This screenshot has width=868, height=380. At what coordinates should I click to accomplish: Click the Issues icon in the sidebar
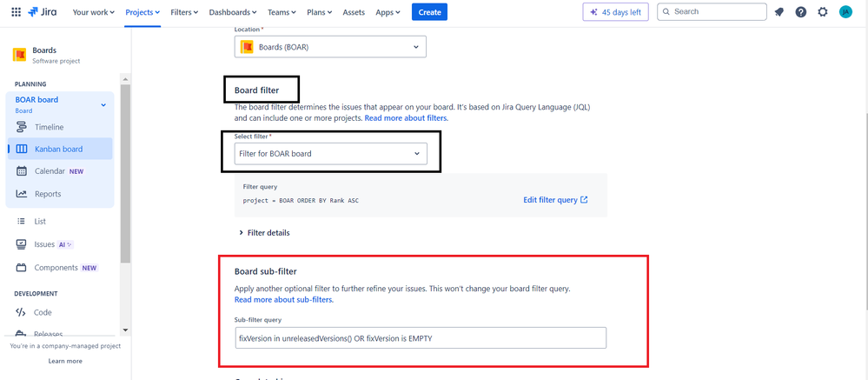tap(22, 243)
